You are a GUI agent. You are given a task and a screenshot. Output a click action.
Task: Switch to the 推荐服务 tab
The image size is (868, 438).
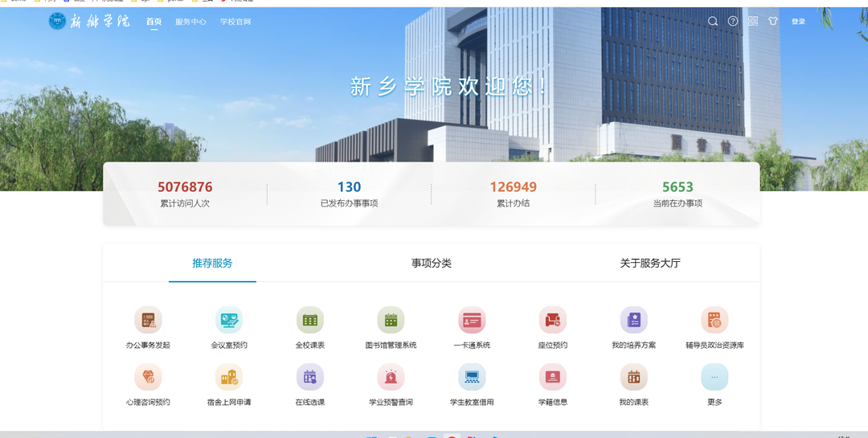tap(212, 263)
